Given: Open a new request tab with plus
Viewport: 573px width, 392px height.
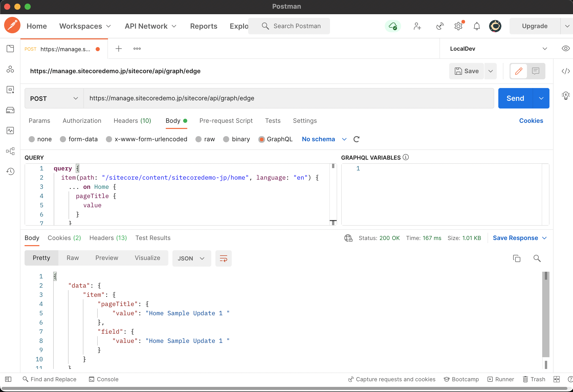Looking at the screenshot, I should (x=119, y=49).
